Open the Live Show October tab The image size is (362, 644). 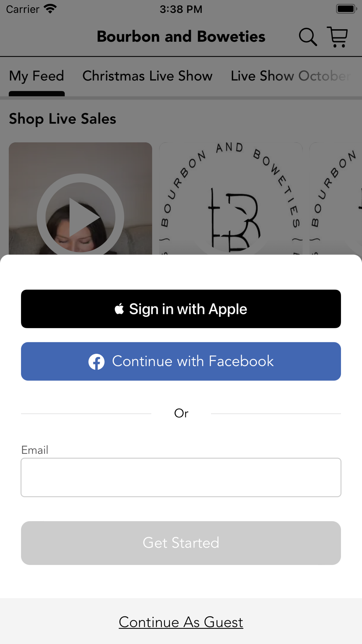291,76
